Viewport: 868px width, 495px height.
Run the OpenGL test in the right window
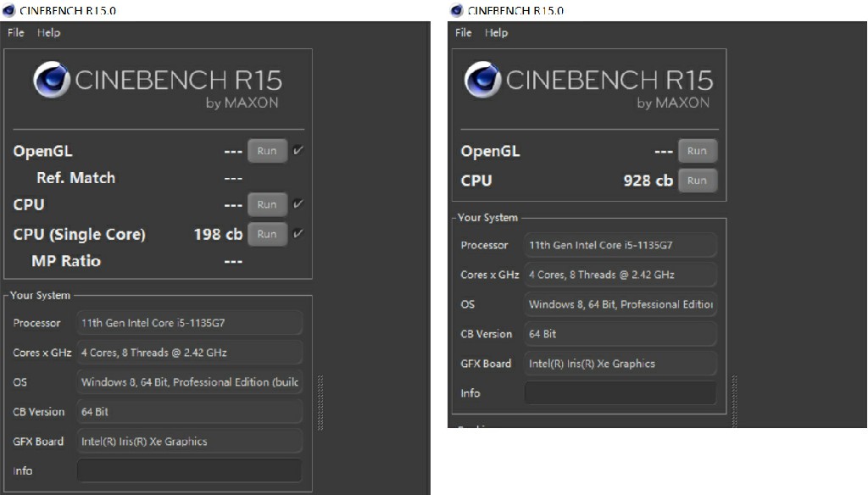point(698,151)
